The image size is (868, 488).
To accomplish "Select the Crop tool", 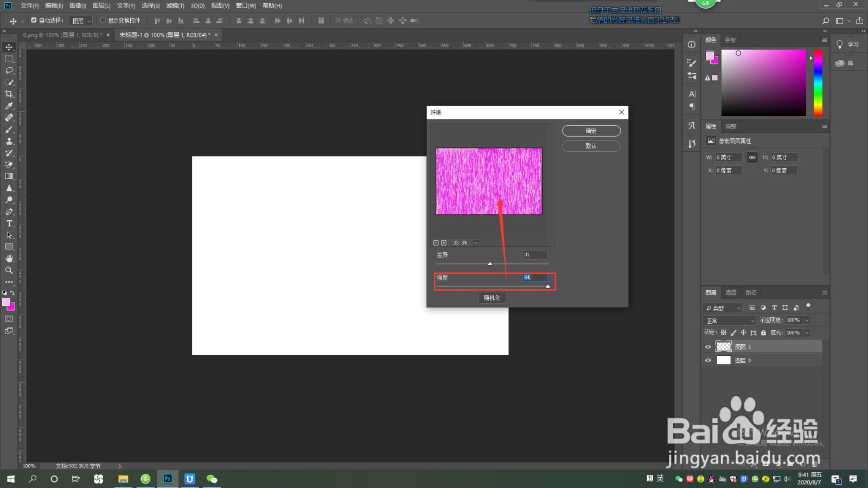I will tap(9, 94).
